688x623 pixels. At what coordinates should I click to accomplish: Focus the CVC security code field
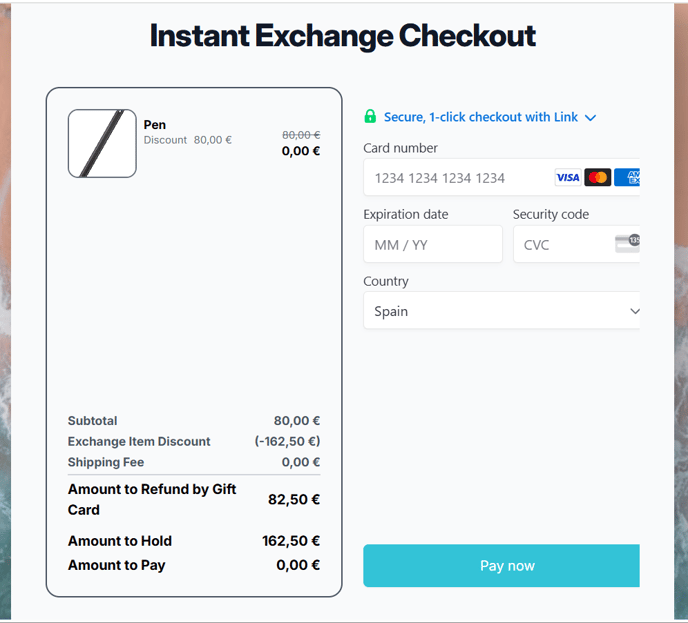click(577, 244)
